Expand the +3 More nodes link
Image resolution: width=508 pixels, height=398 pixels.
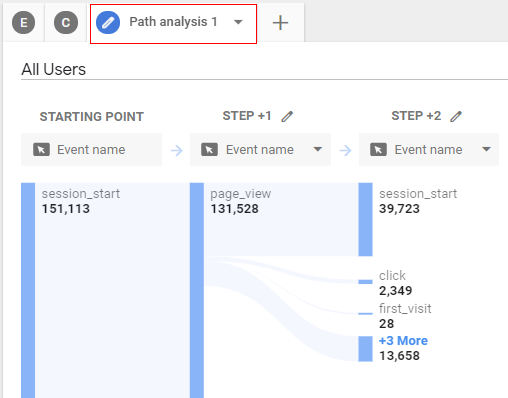pos(403,341)
